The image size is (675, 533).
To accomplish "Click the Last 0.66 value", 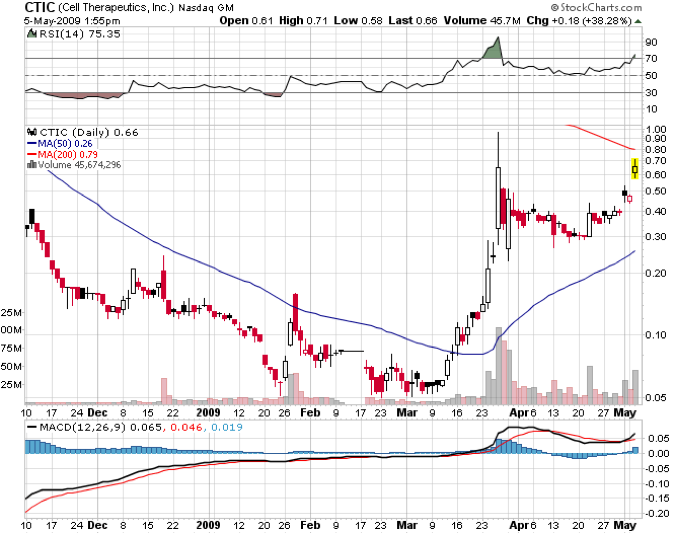I will pyautogui.click(x=413, y=20).
